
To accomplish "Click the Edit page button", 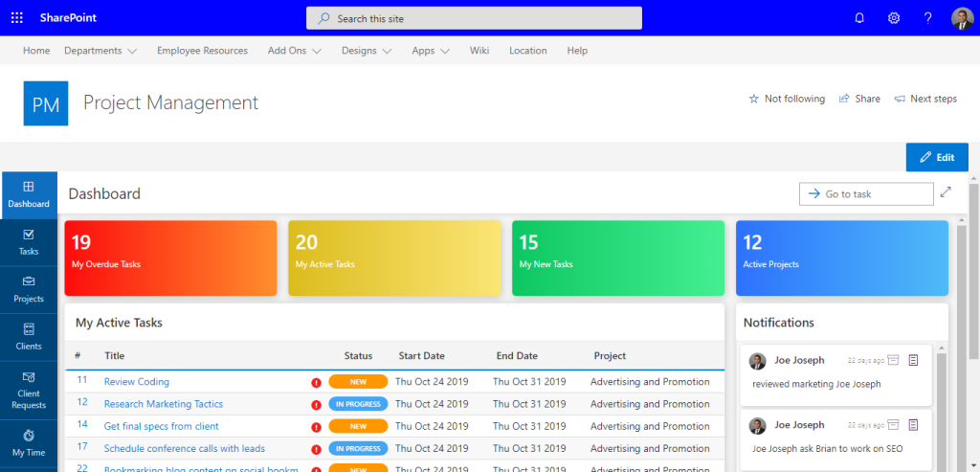I will (937, 158).
